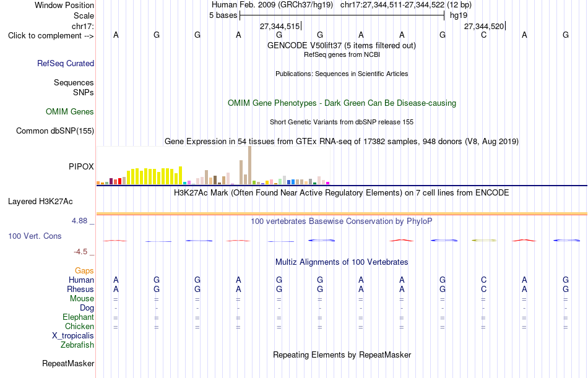Viewport: 588px width, 378px height.
Task: Click the genome position header chr17:27,344,511-27,344,522
Action: coord(392,5)
